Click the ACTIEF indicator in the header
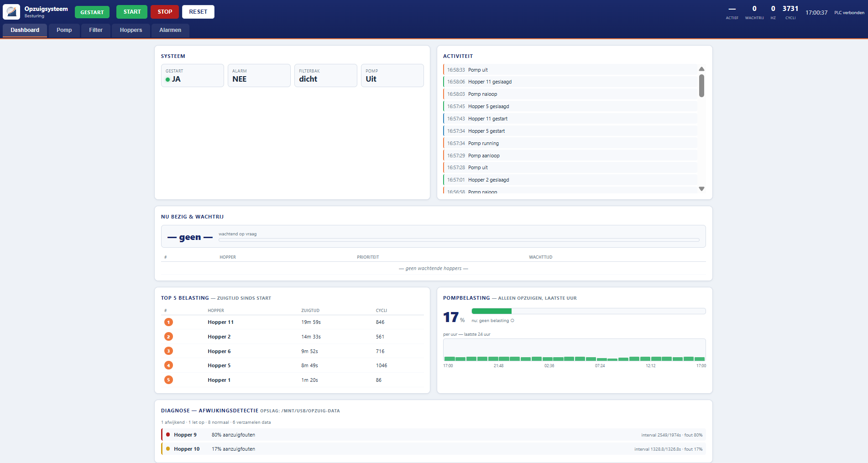Image resolution: width=868 pixels, height=463 pixels. click(x=732, y=12)
